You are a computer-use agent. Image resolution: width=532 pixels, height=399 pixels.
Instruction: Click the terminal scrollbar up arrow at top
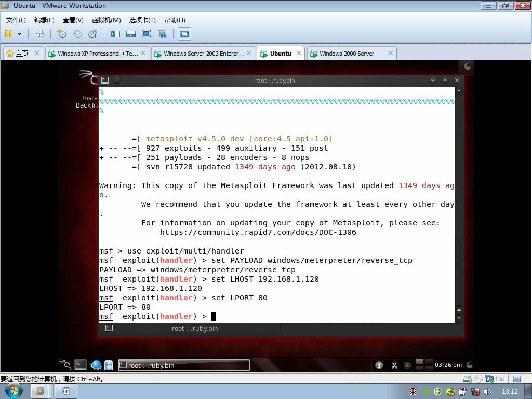click(x=459, y=90)
